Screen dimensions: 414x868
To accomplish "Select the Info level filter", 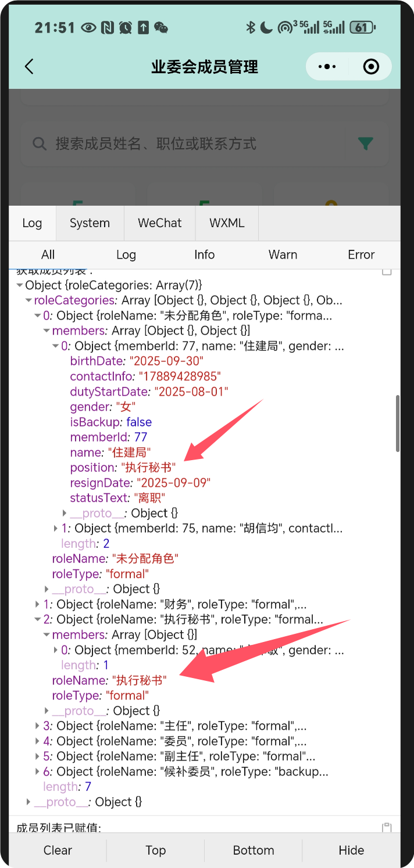I will pyautogui.click(x=205, y=254).
